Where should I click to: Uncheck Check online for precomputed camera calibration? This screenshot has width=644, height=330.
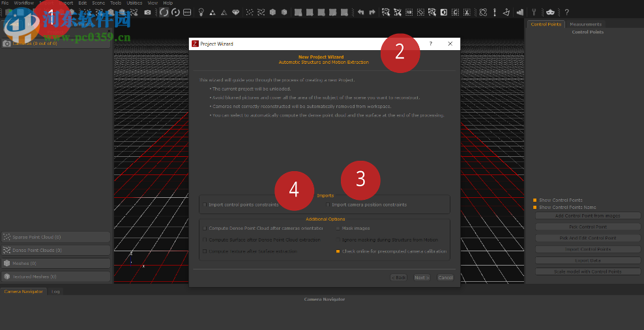point(338,251)
